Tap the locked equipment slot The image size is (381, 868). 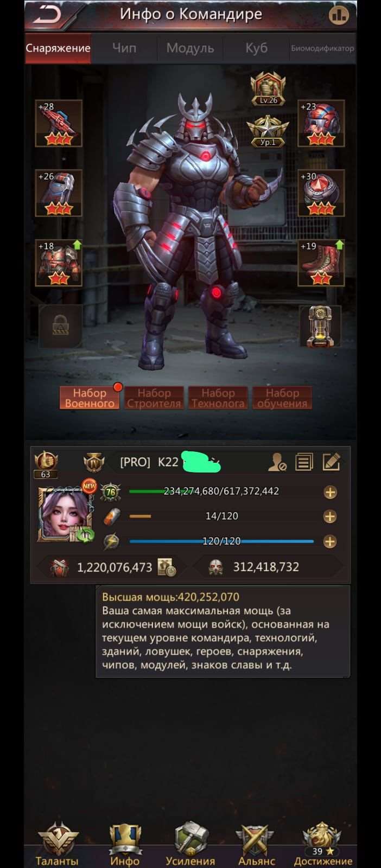pyautogui.click(x=60, y=326)
